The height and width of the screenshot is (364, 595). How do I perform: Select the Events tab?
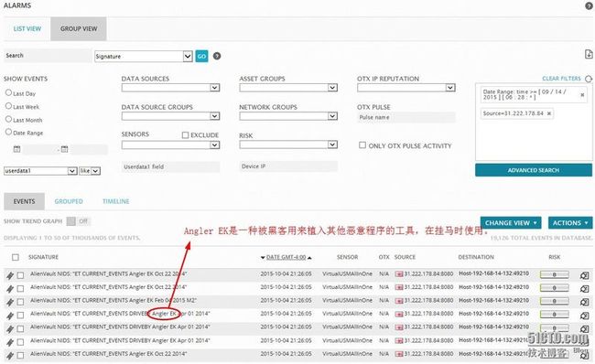coord(25,201)
